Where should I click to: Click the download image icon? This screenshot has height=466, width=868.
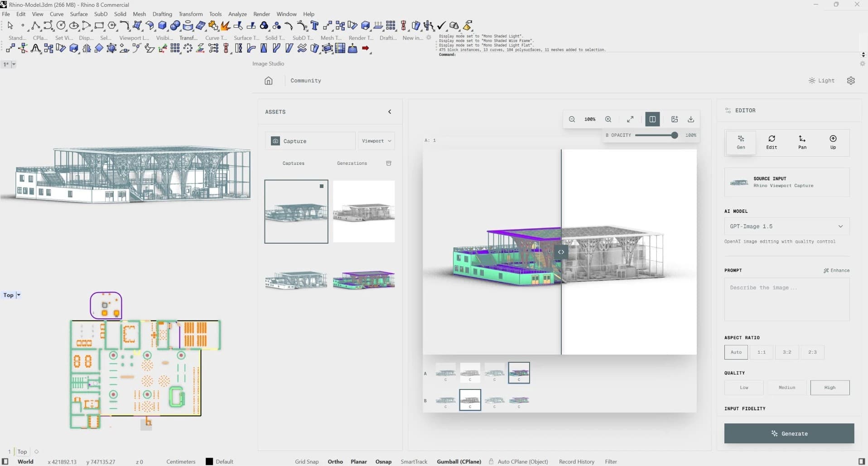tap(690, 119)
